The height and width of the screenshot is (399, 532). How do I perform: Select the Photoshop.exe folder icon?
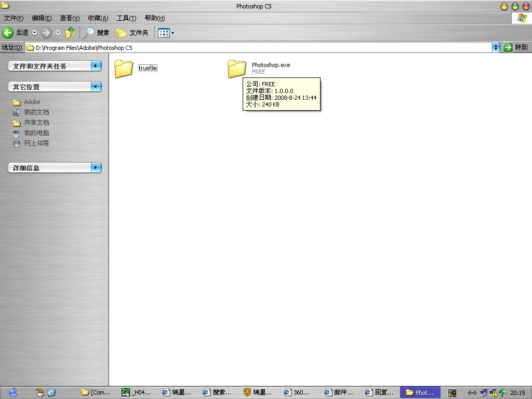click(237, 69)
